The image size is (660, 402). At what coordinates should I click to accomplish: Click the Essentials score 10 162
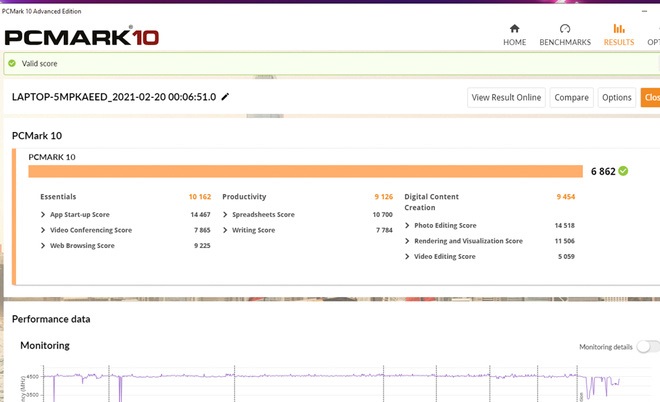200,197
